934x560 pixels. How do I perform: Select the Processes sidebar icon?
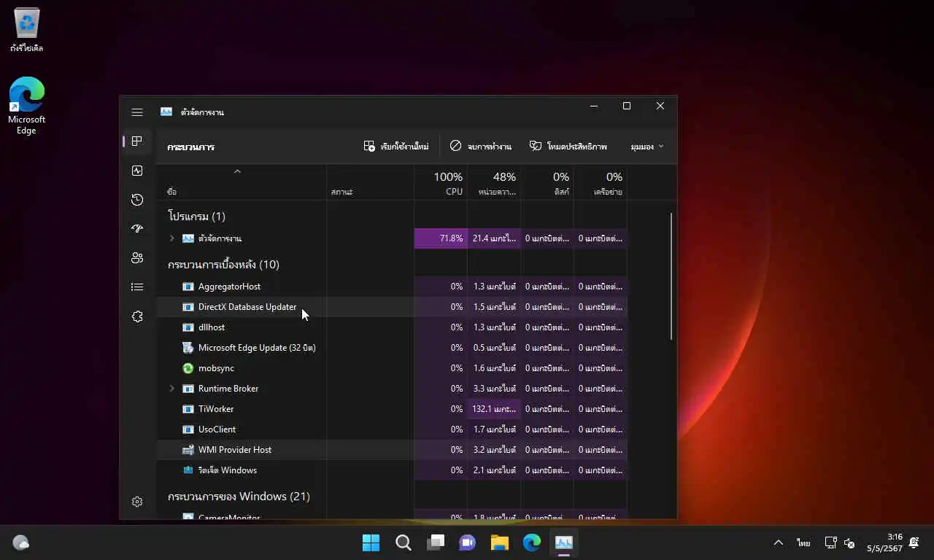click(137, 141)
